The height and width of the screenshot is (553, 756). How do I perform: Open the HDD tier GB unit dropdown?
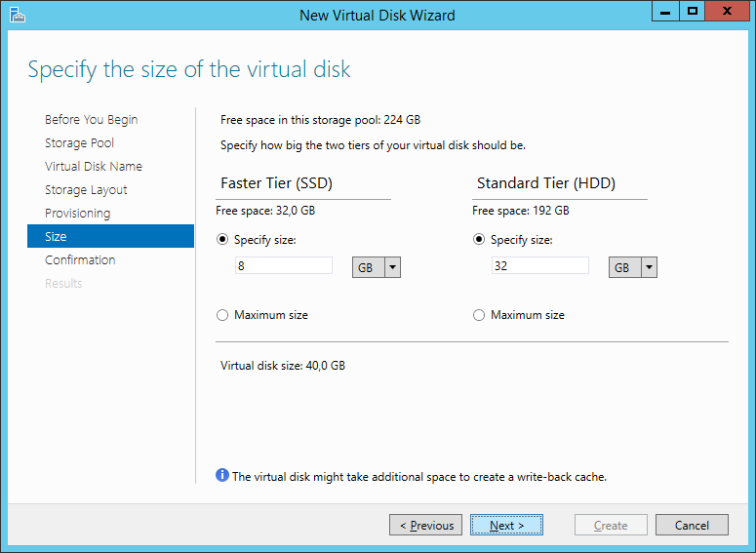coord(633,267)
